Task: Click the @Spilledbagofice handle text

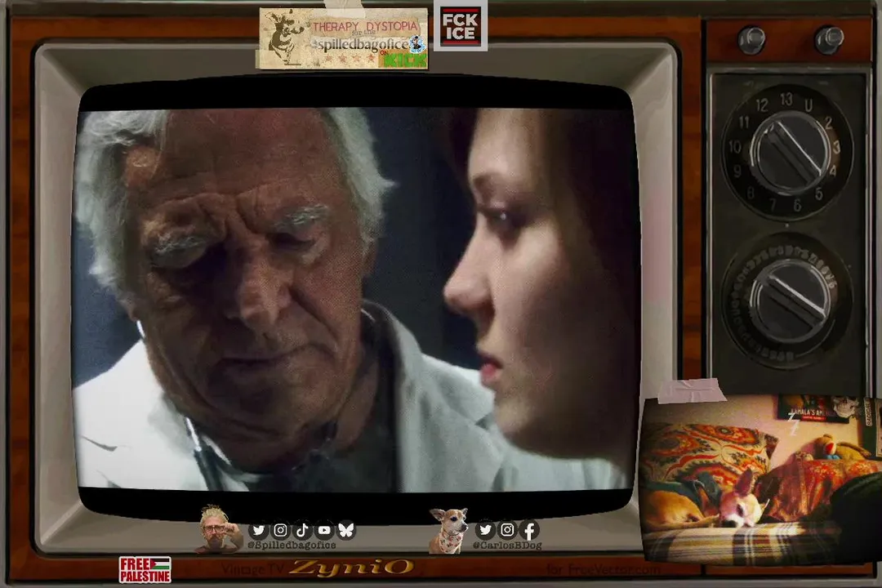Action: tap(292, 546)
